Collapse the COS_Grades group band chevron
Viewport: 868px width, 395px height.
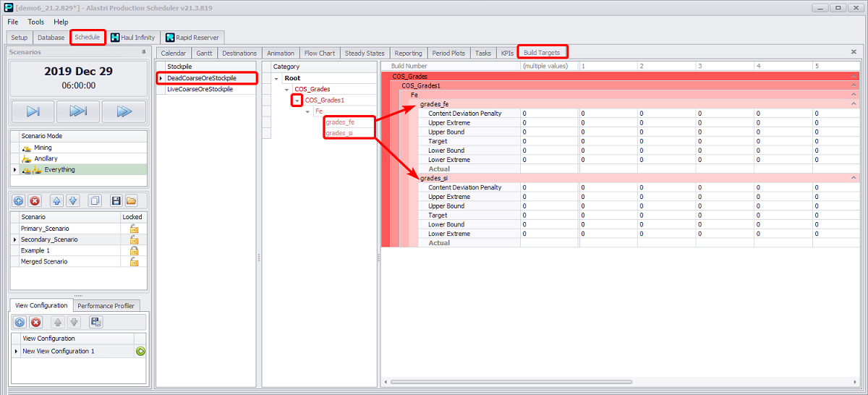coord(854,76)
